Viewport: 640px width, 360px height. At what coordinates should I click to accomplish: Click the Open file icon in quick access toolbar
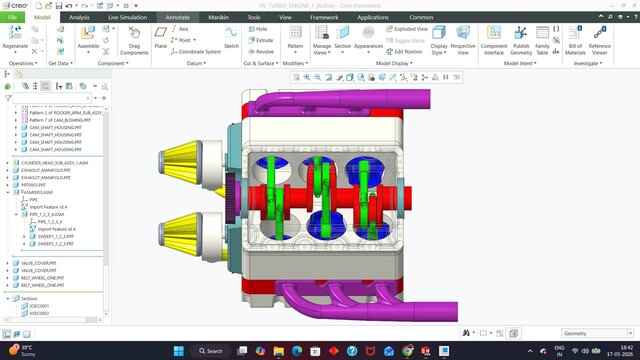(49, 6)
